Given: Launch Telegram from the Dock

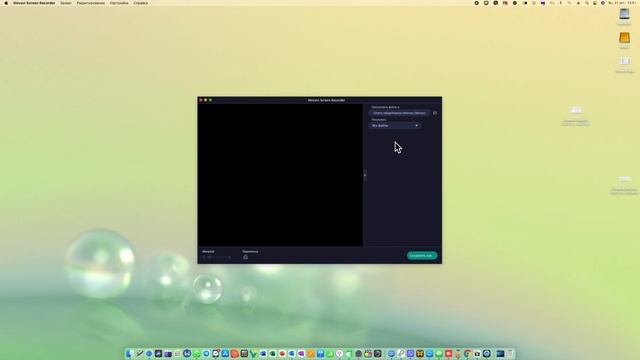Looking at the screenshot, I should [206, 353].
